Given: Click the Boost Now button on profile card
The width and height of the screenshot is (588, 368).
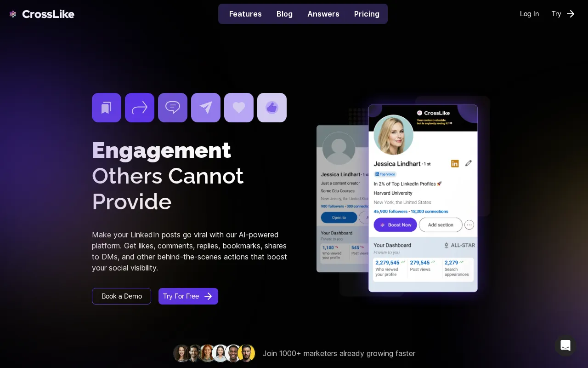Looking at the screenshot, I should [395, 225].
